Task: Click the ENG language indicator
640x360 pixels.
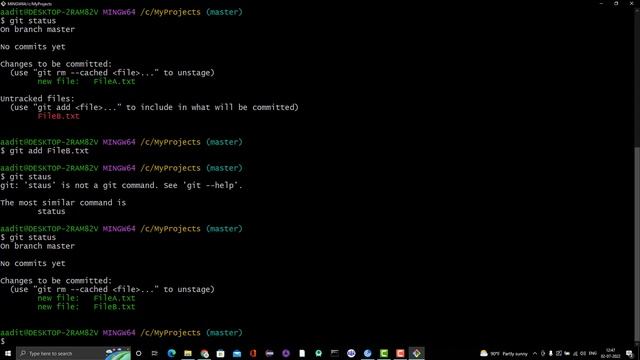Action: pos(593,353)
